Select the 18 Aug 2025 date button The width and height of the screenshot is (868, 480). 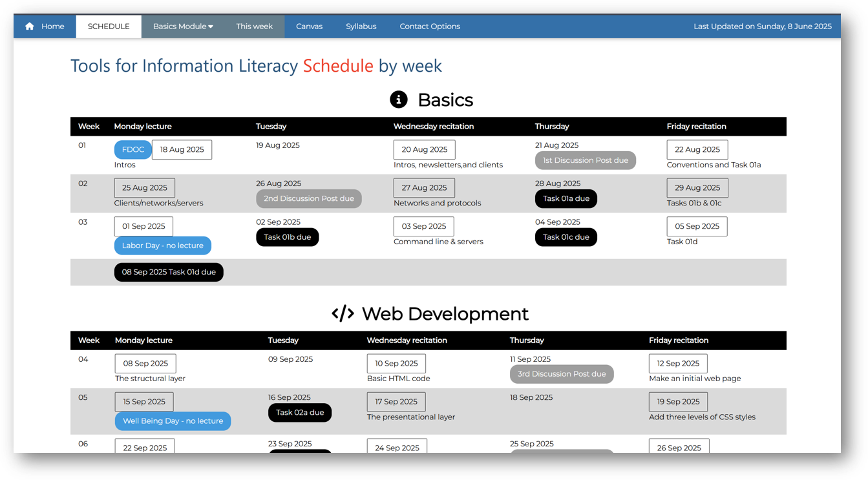[x=182, y=149]
